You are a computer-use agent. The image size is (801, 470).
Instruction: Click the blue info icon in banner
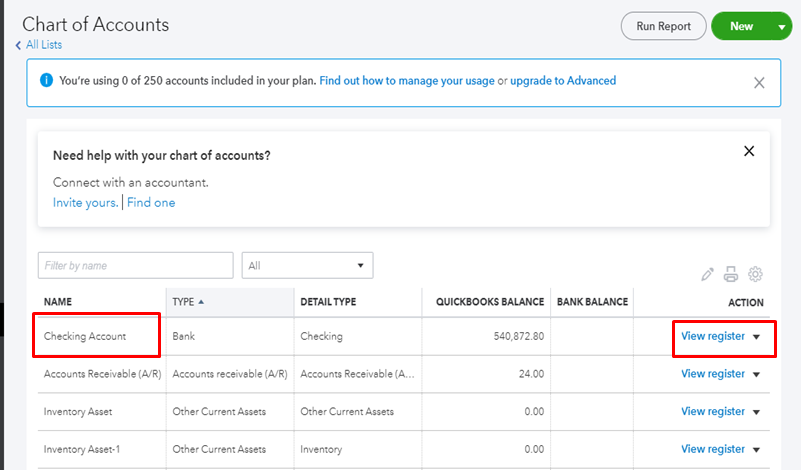click(44, 81)
